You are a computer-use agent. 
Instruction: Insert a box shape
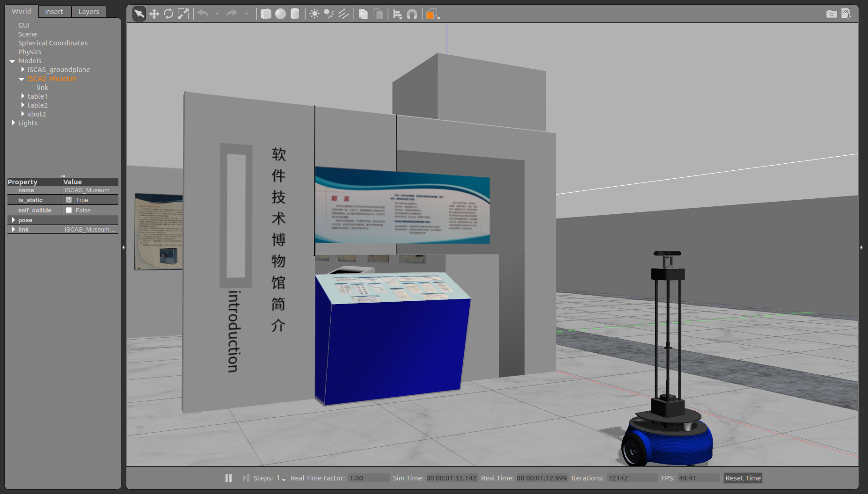(x=266, y=14)
